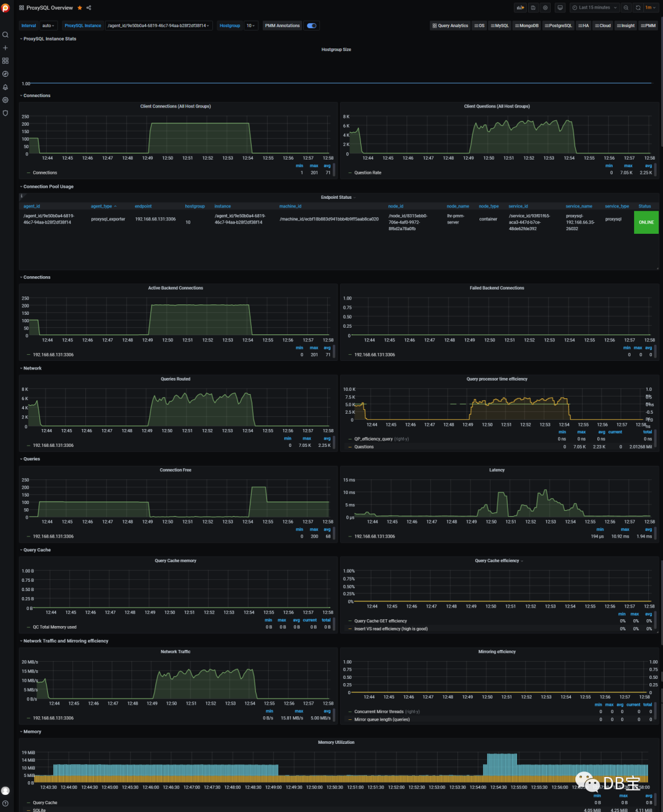Screen dimensions: 663x812
Task: Open the Hostgroup dropdown
Action: (250, 26)
